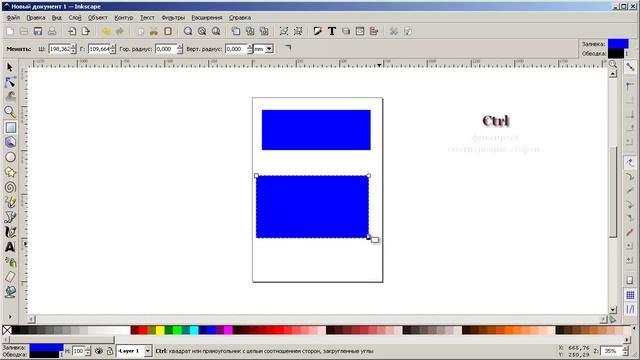Click the horizontal radius stepper arrows
The image size is (640, 360).
(x=180, y=49)
